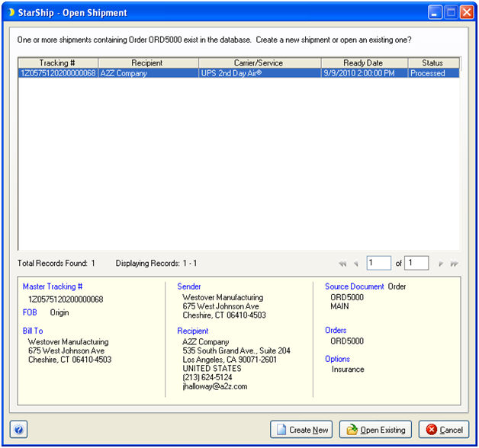
Task: Click Los Angeles, CA 90071-2601 line
Action: click(x=230, y=360)
